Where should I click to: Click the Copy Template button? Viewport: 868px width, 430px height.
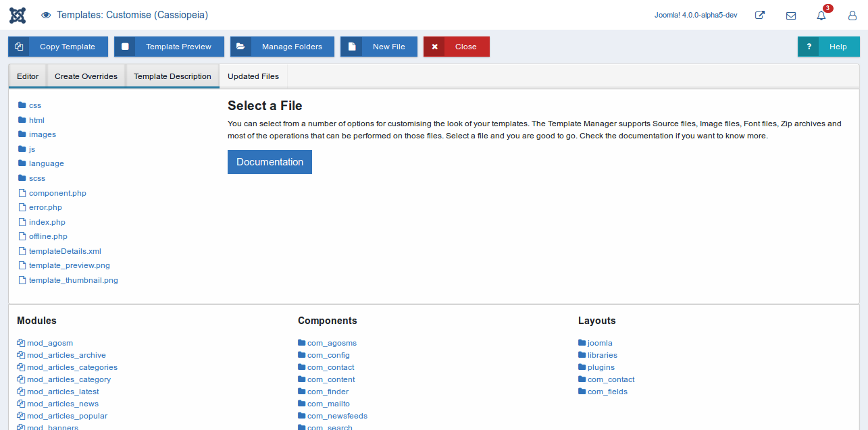[x=58, y=47]
